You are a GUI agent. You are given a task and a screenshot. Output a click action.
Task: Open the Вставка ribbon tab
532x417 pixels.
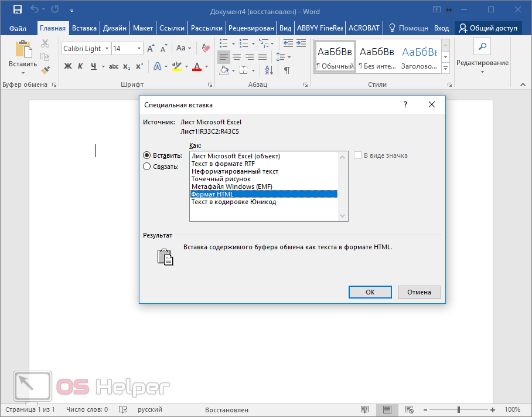pos(84,28)
